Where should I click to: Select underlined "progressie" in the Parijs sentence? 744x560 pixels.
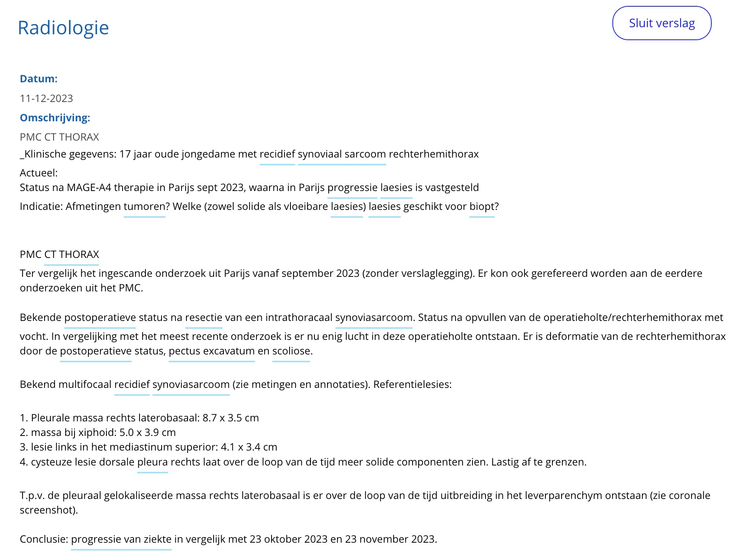pyautogui.click(x=352, y=187)
